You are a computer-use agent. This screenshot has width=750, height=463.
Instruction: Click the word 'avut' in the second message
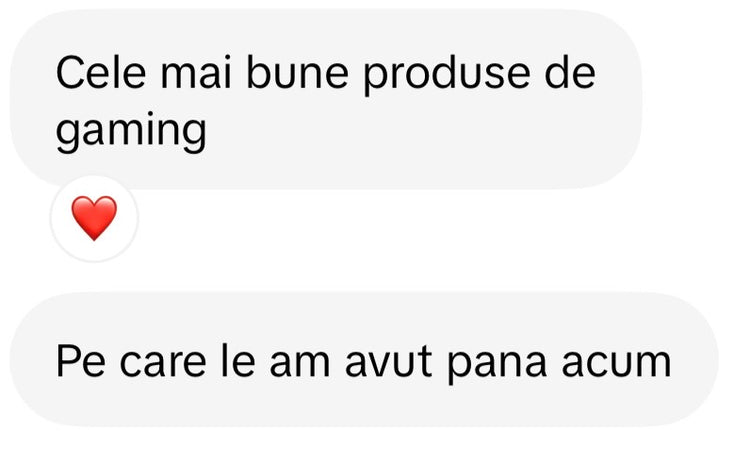coord(388,363)
